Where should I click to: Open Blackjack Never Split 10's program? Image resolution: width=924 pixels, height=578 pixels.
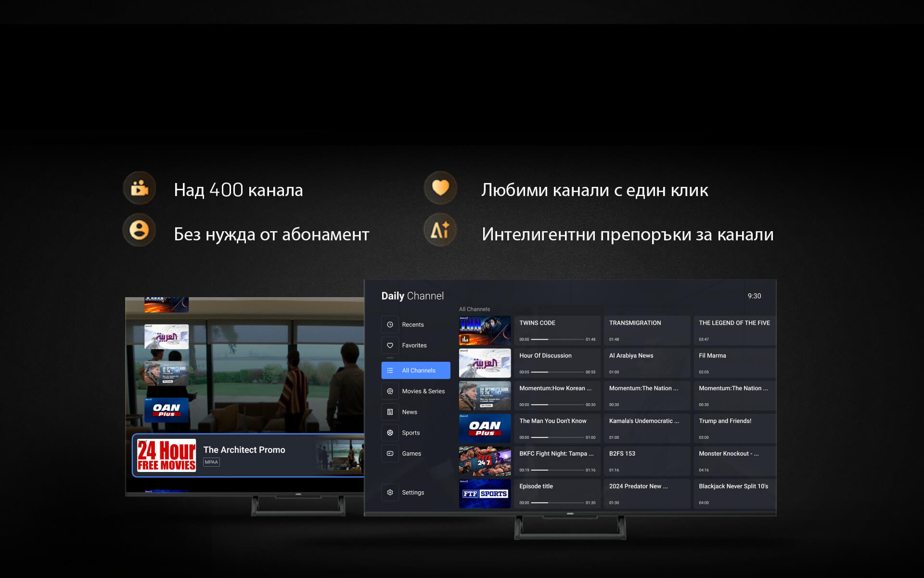735,494
